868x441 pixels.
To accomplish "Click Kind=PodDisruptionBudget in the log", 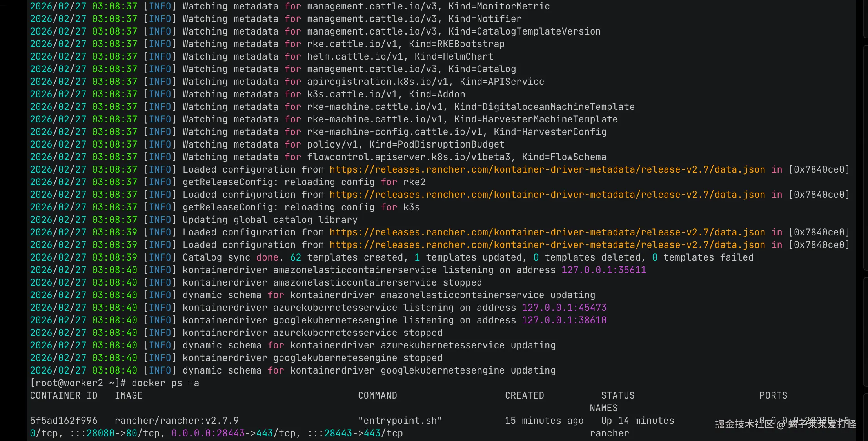I will 437,144.
